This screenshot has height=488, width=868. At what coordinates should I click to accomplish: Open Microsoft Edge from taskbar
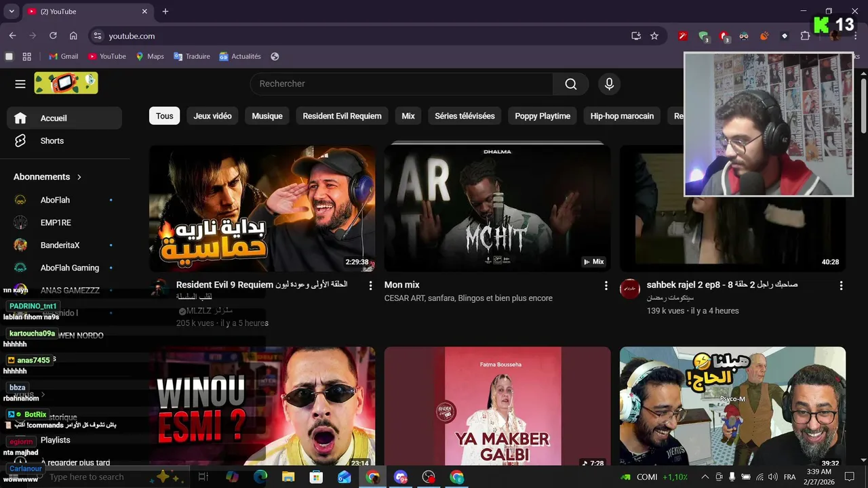tap(260, 477)
